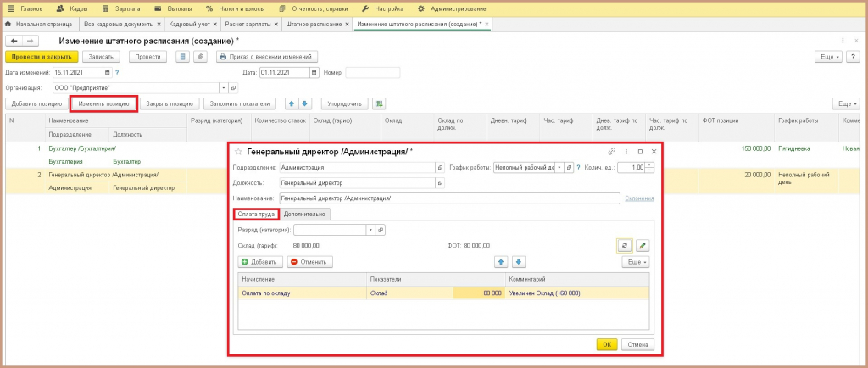This screenshot has width=868, height=368.
Task: Print Приказ о внесении изменений
Action: point(267,57)
